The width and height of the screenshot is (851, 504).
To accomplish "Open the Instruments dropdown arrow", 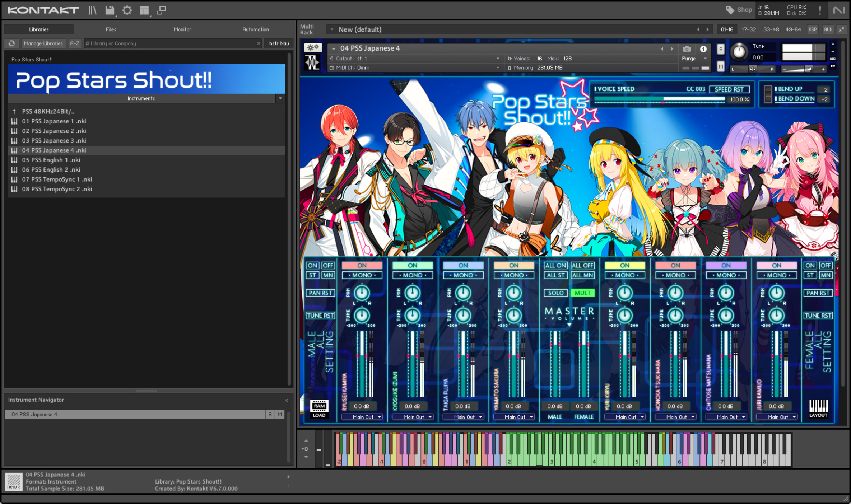I will pos(280,98).
